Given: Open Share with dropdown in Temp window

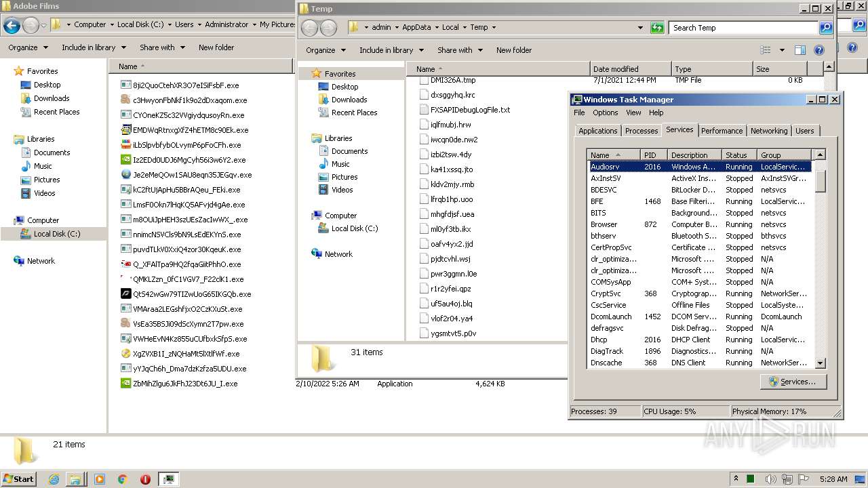Looking at the screenshot, I should tap(460, 50).
